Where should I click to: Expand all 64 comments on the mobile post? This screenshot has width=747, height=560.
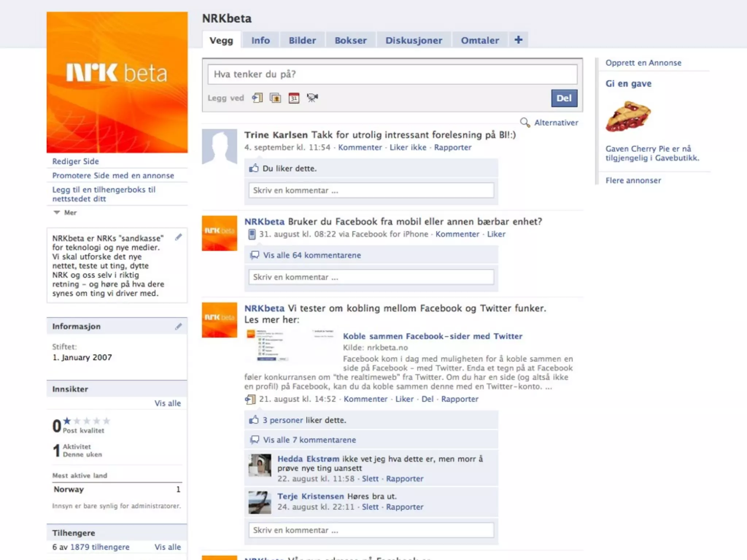coord(312,255)
